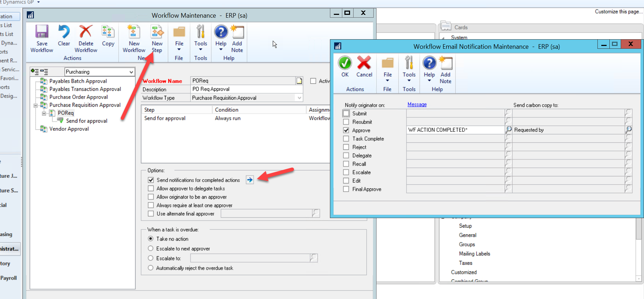Click lookup icon for Approve message
This screenshot has width=644, height=299.
[508, 130]
